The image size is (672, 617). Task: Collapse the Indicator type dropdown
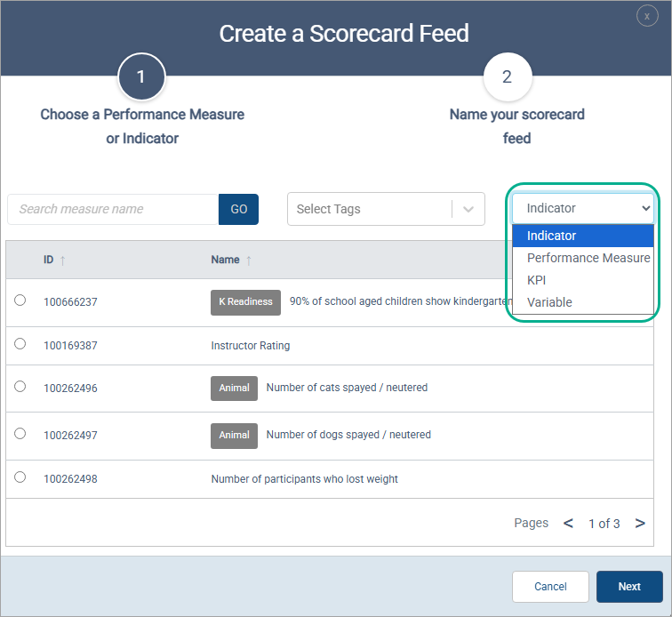tap(583, 208)
